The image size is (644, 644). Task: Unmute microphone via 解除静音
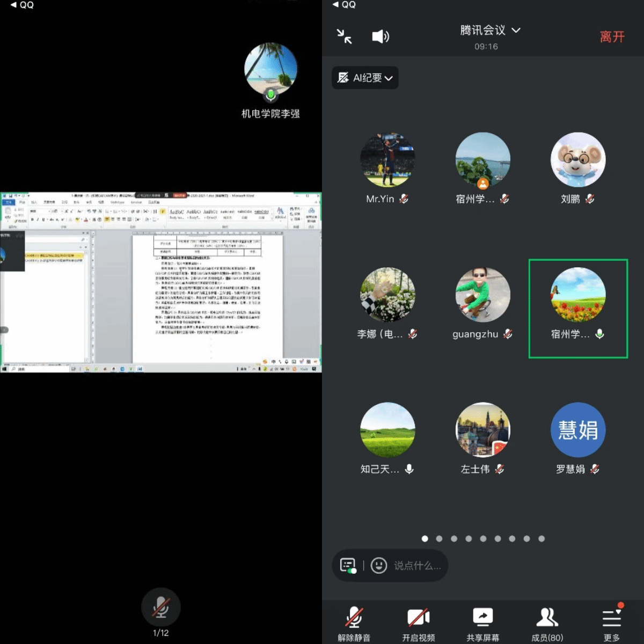354,624
